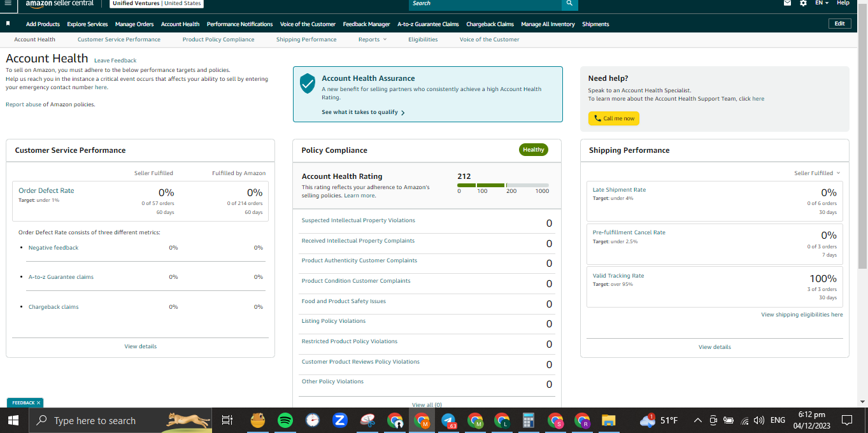Open Add Products in favorites bar
Viewport: 868px width, 433px height.
43,24
